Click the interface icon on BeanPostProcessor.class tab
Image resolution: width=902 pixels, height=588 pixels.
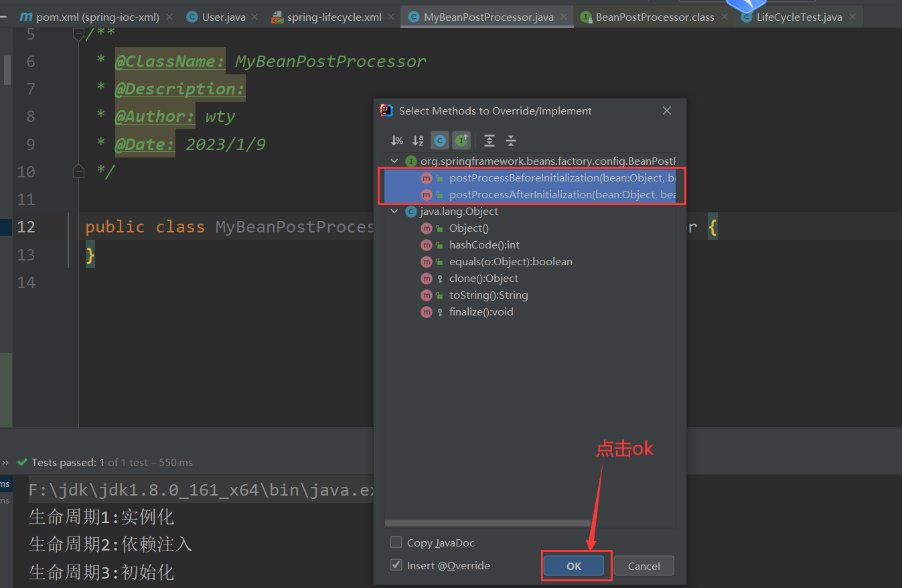[x=586, y=17]
